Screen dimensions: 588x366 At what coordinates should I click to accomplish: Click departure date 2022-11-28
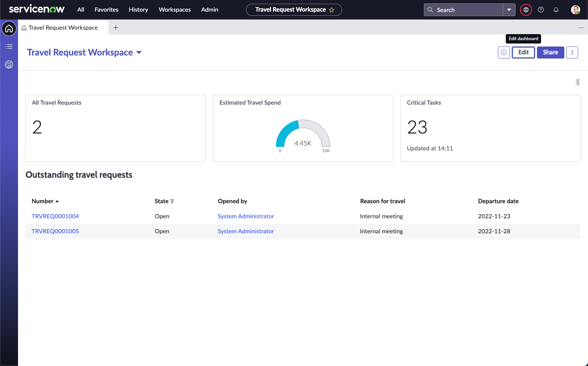pyautogui.click(x=494, y=231)
